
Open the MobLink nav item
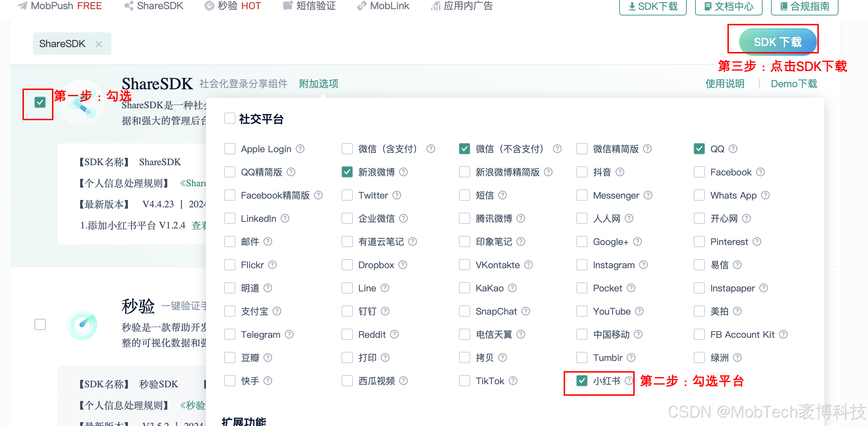tap(383, 6)
